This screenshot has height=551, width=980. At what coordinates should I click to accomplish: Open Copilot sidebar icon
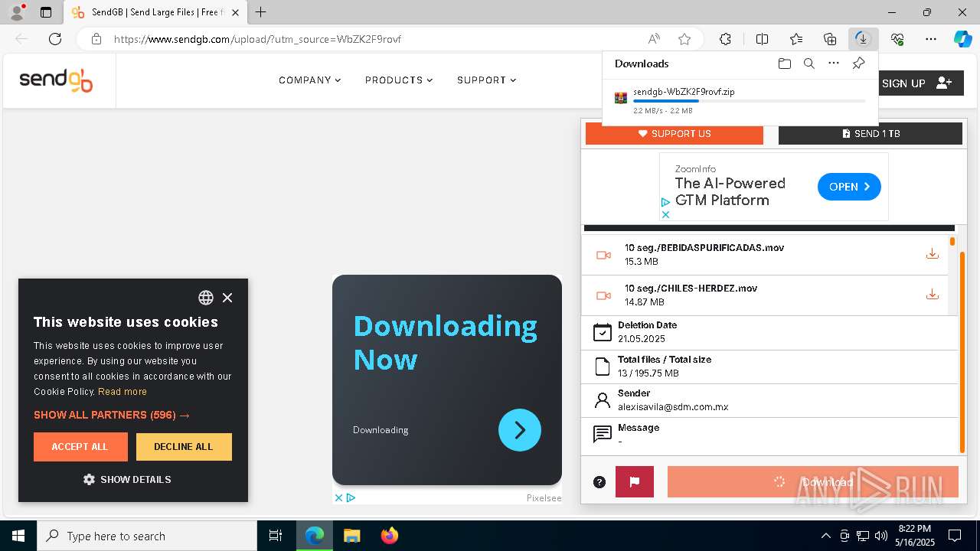[x=962, y=39]
